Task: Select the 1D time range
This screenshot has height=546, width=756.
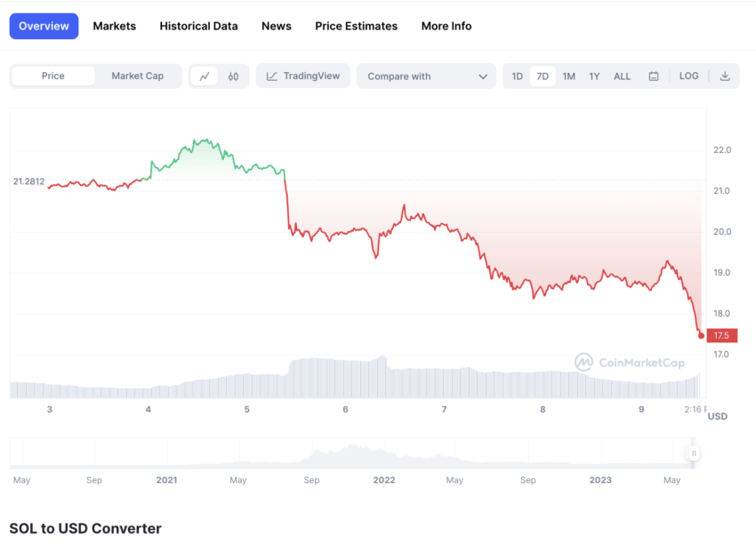Action: point(518,76)
